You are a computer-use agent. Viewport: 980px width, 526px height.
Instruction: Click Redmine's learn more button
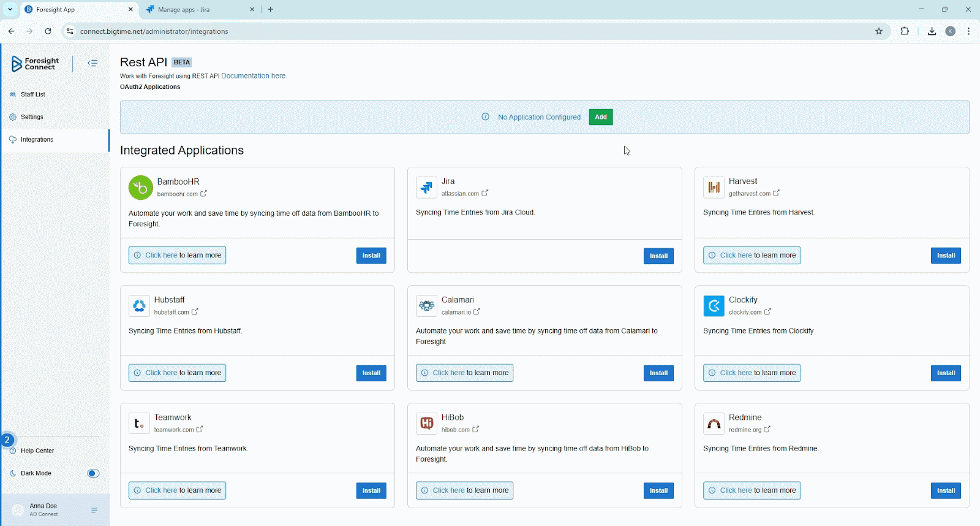752,491
